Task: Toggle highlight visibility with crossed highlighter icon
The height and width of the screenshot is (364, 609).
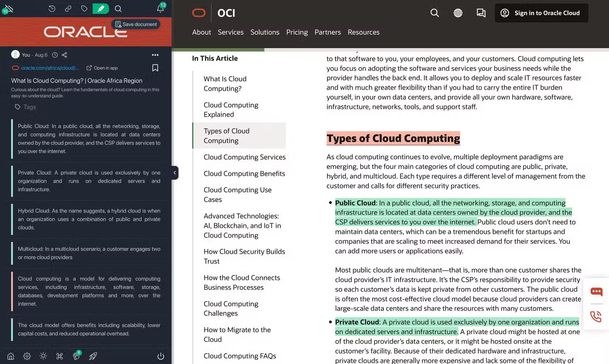Action: pyautogui.click(x=8, y=8)
